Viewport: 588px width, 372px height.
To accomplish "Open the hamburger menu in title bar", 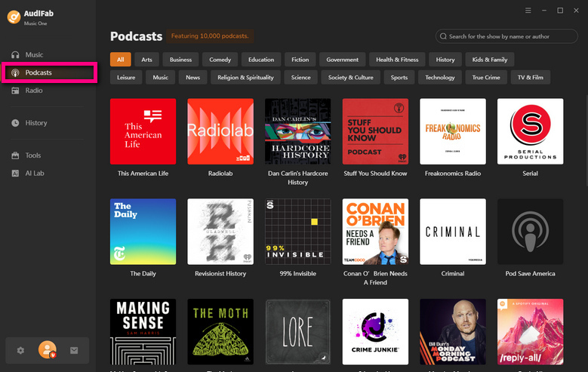I will 528,11.
